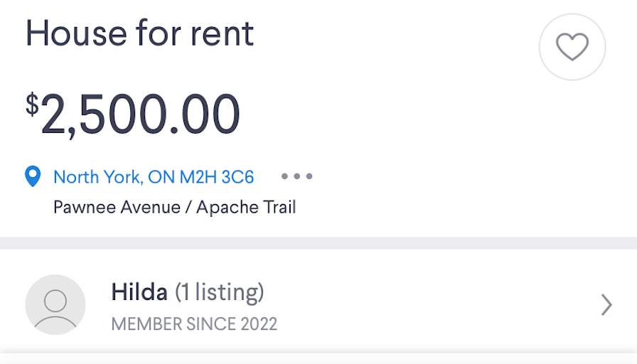Click the blue location pin icon
Image resolution: width=637 pixels, height=364 pixels.
click(33, 176)
